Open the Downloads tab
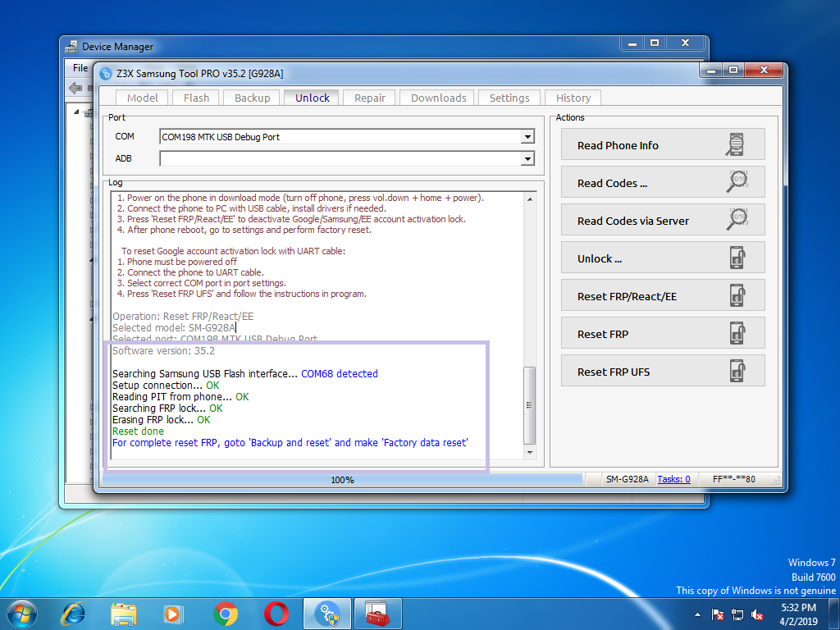840x630 pixels. click(x=439, y=98)
